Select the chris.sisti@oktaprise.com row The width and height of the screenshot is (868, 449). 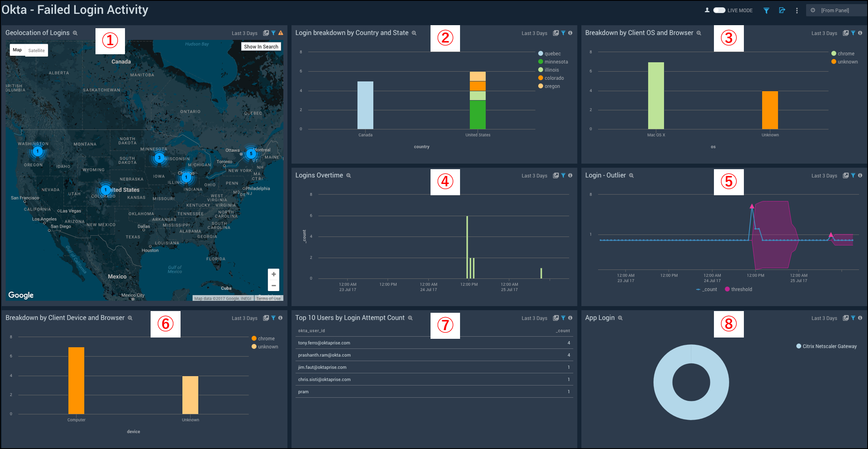(434, 379)
